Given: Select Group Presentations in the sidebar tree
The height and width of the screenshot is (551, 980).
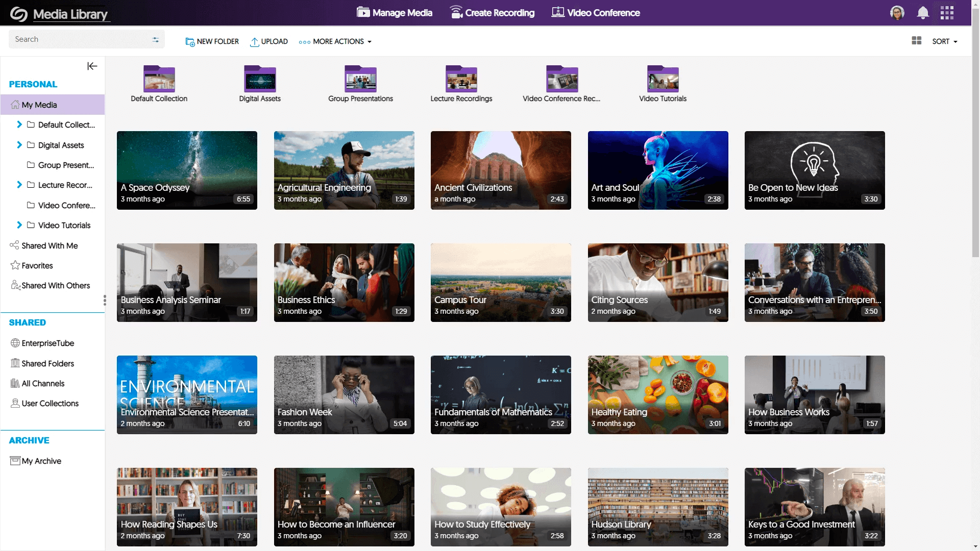Looking at the screenshot, I should [60, 165].
